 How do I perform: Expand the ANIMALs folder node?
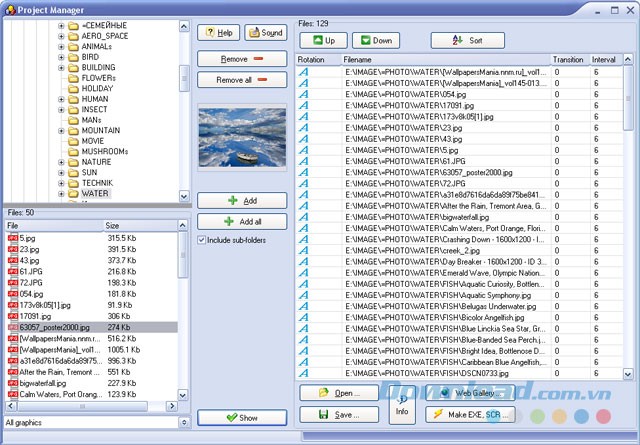pyautogui.click(x=61, y=45)
